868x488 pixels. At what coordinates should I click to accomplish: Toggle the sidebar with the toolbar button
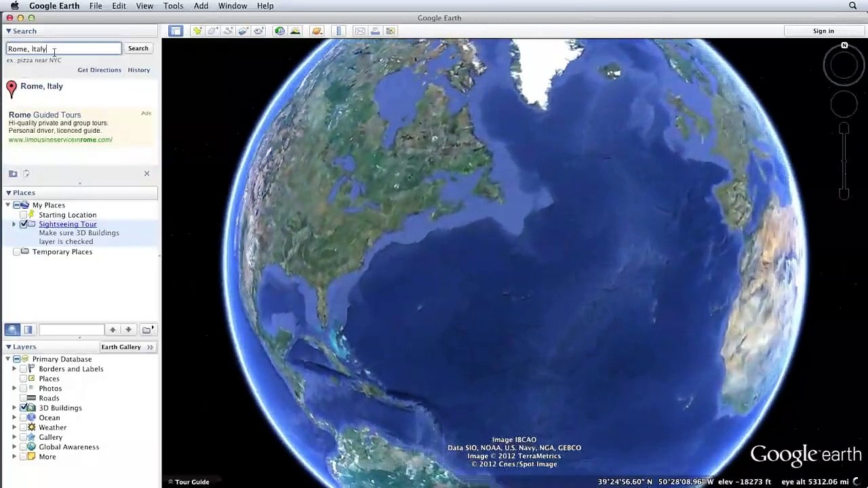(176, 31)
